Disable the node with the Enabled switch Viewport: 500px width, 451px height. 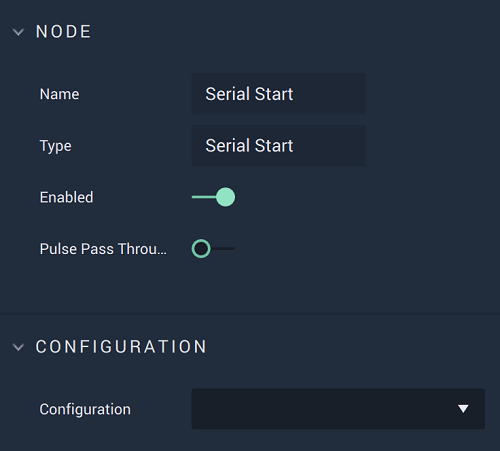point(213,197)
